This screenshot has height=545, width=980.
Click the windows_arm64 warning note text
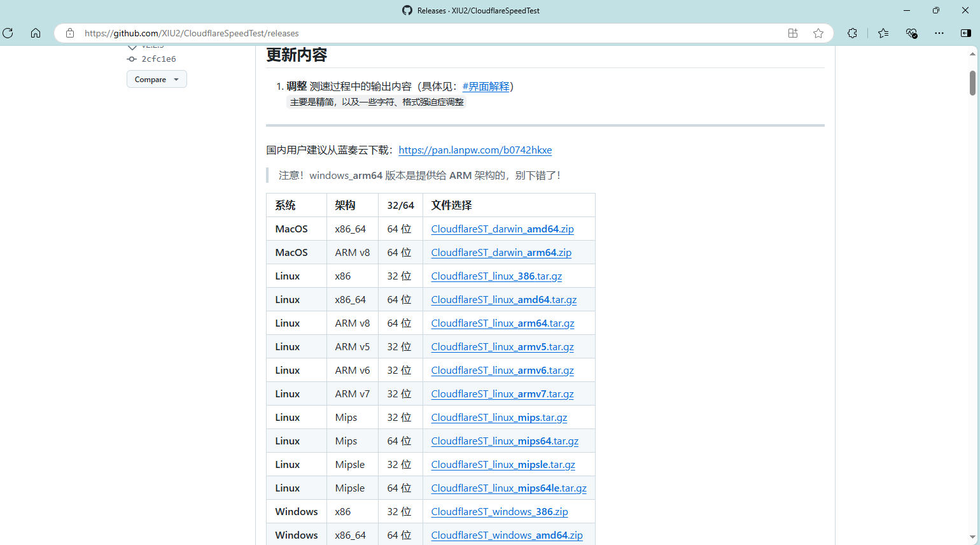(420, 175)
